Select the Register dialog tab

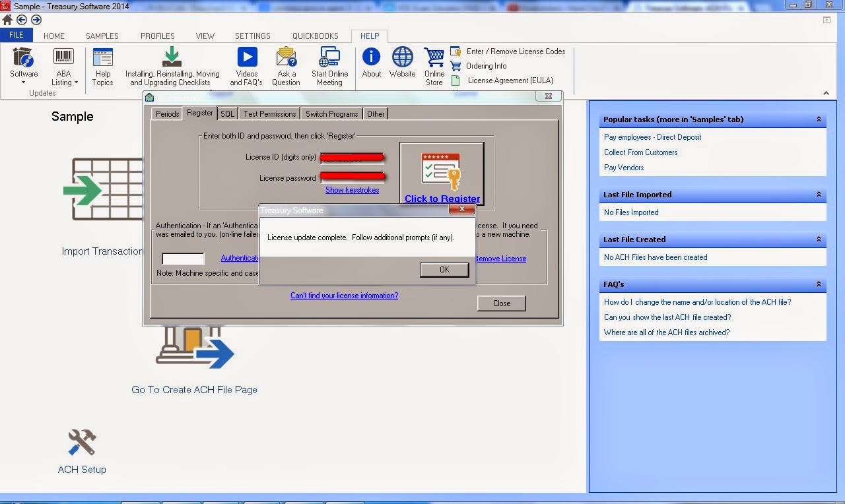[200, 113]
